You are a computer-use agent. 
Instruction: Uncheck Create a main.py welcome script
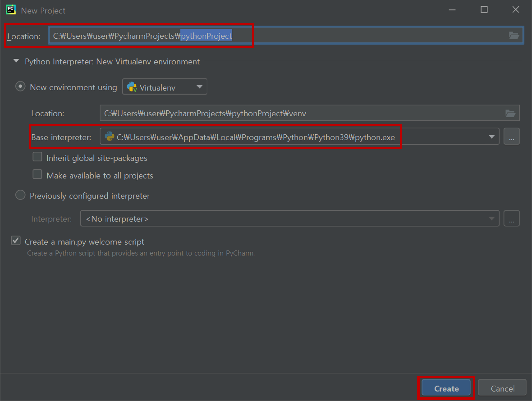point(16,241)
